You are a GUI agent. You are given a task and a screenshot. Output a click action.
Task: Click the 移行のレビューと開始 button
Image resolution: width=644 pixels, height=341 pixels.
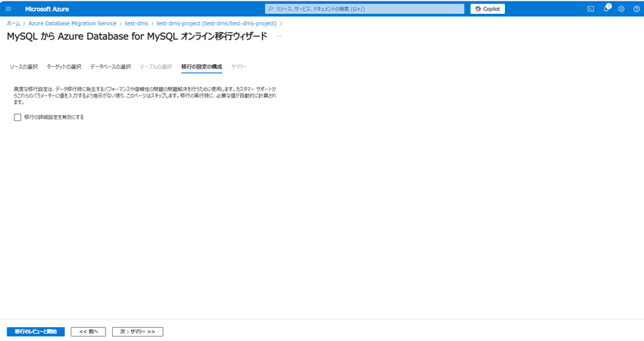(36, 332)
